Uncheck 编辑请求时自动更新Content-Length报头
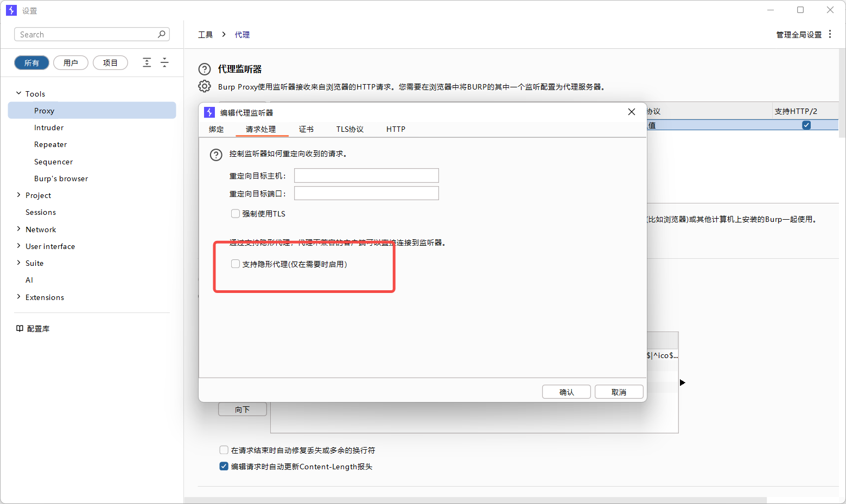The image size is (846, 504). tap(224, 467)
